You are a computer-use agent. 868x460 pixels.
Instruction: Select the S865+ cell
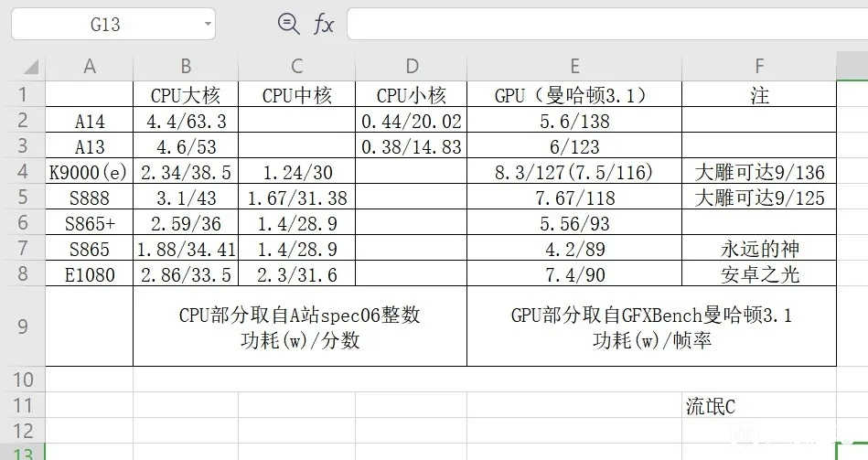pyautogui.click(x=89, y=222)
